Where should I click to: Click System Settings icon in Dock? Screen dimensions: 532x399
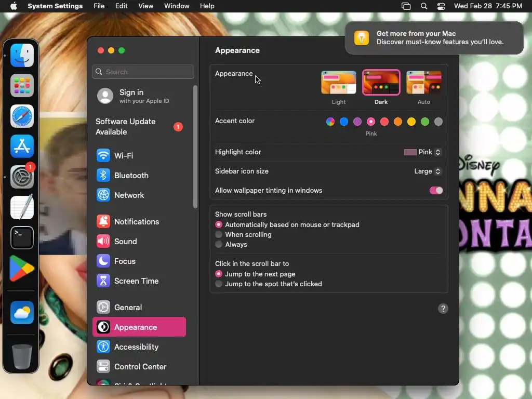(x=22, y=177)
